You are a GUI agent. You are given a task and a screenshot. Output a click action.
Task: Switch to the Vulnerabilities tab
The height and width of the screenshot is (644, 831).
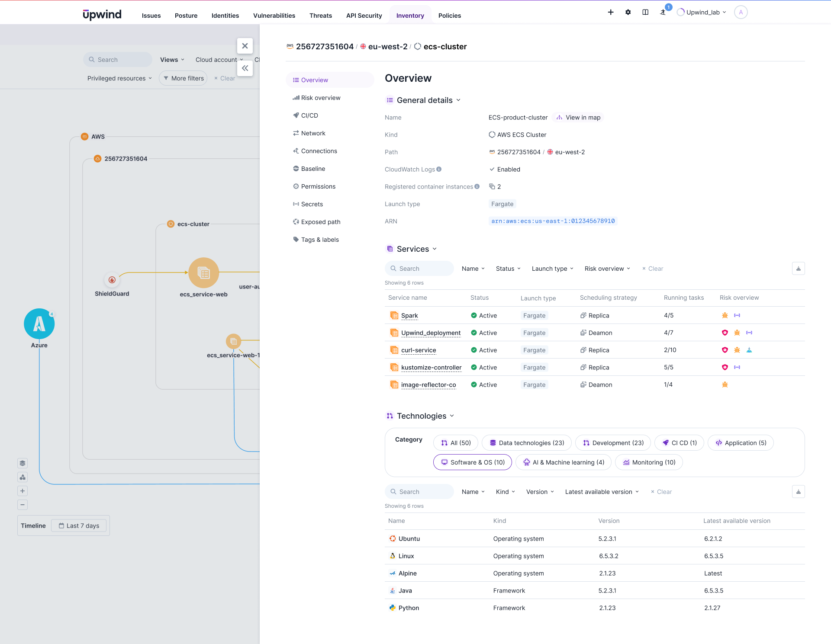point(274,16)
